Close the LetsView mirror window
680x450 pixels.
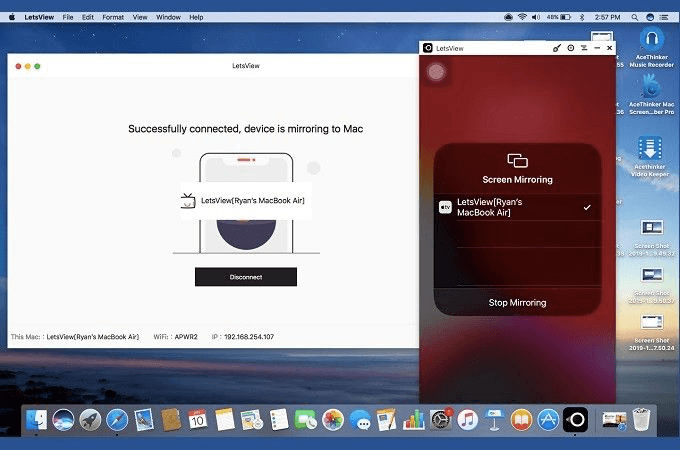point(609,48)
